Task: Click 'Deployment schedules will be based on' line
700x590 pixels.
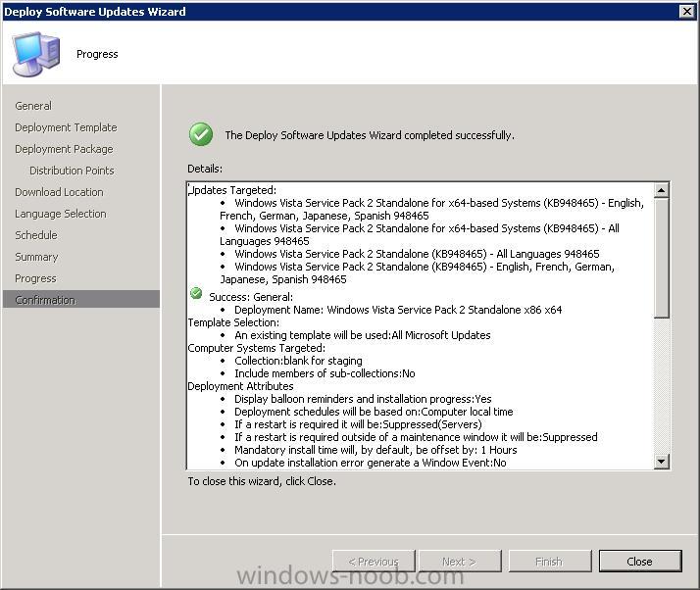Action: pos(374,412)
